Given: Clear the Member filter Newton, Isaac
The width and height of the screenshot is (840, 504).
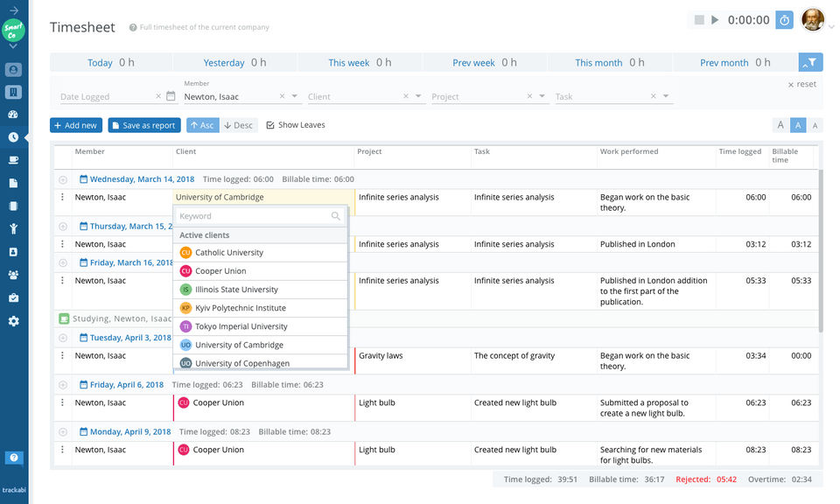Looking at the screenshot, I should click(x=282, y=96).
